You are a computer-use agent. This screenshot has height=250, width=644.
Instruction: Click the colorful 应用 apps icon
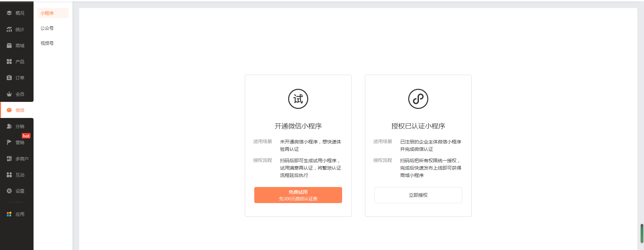pyautogui.click(x=9, y=214)
